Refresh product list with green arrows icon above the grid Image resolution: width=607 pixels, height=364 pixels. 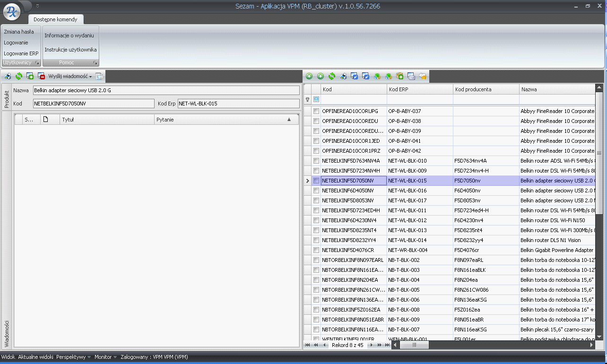point(332,76)
